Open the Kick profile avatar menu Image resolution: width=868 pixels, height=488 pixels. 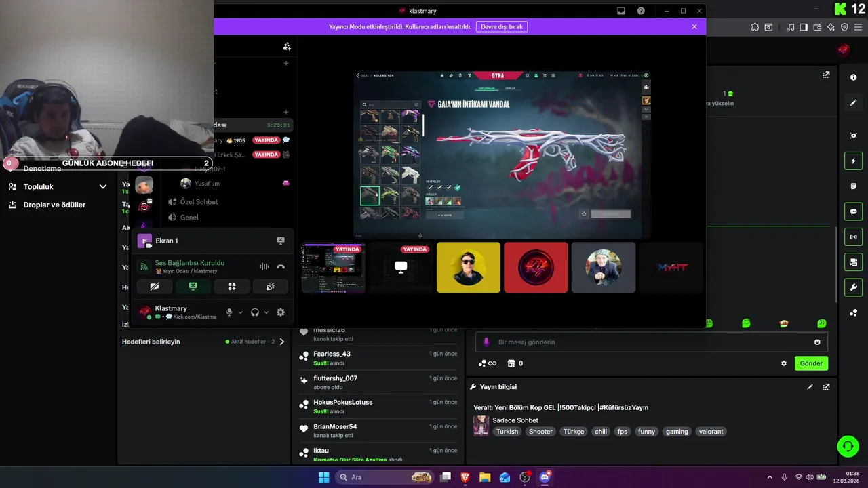[843, 49]
